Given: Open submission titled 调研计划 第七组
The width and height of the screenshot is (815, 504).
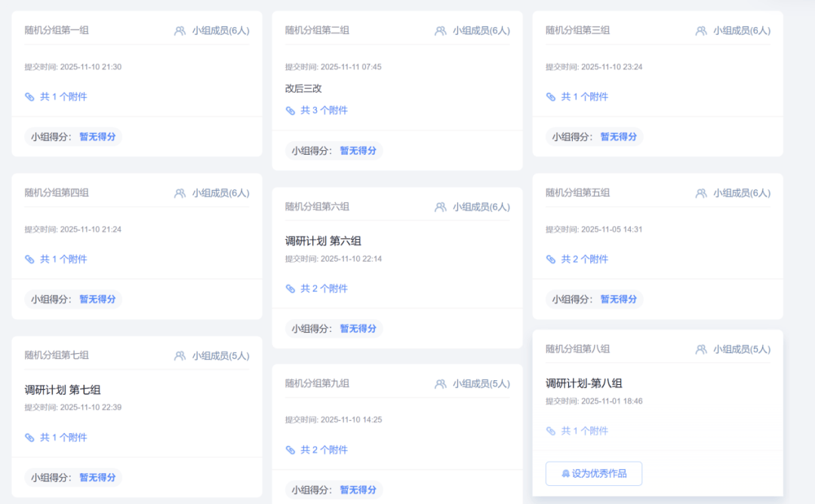Looking at the screenshot, I should point(63,390).
